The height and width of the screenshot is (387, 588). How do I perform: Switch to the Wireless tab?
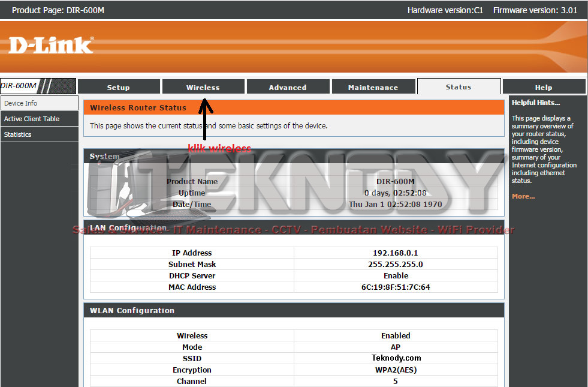point(203,87)
